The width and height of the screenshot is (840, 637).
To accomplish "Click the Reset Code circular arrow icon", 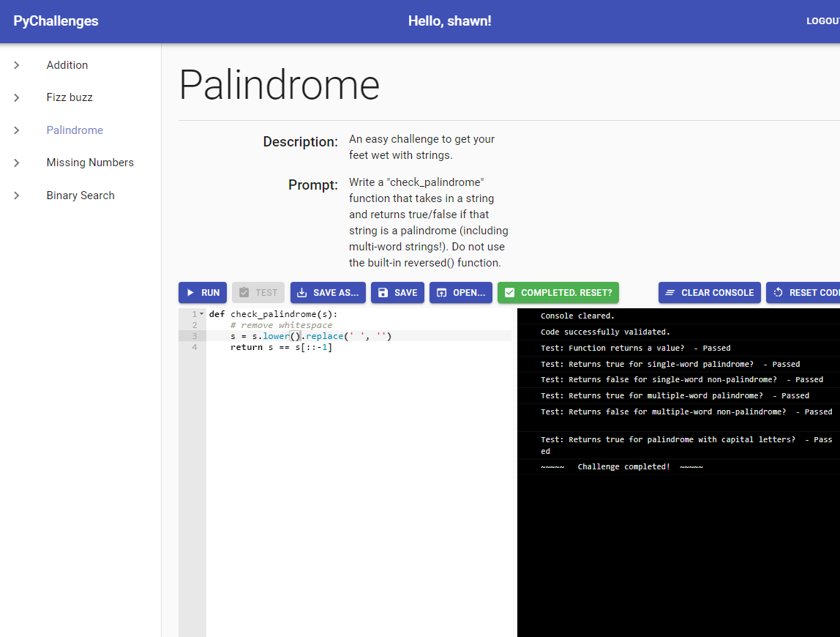I will coord(778,293).
